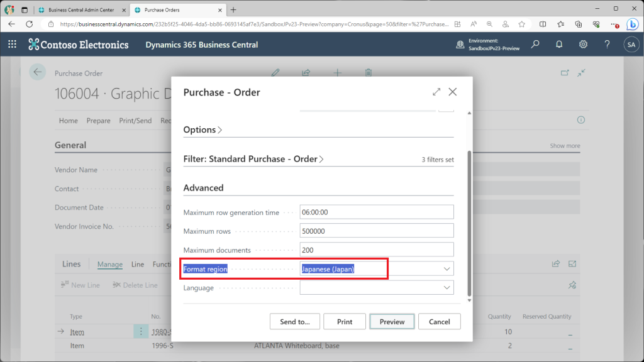This screenshot has height=362, width=644.
Task: Click the back arrow on Purchase Order page
Action: (x=37, y=72)
